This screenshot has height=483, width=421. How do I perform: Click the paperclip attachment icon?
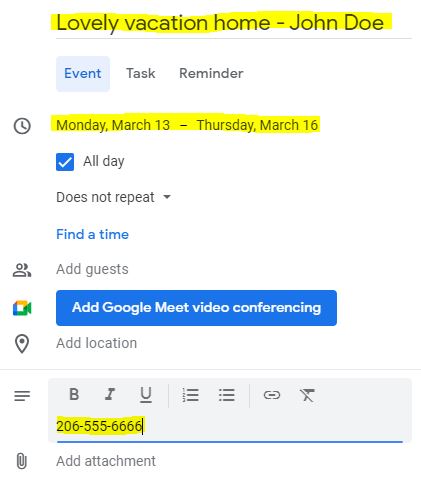coord(22,461)
